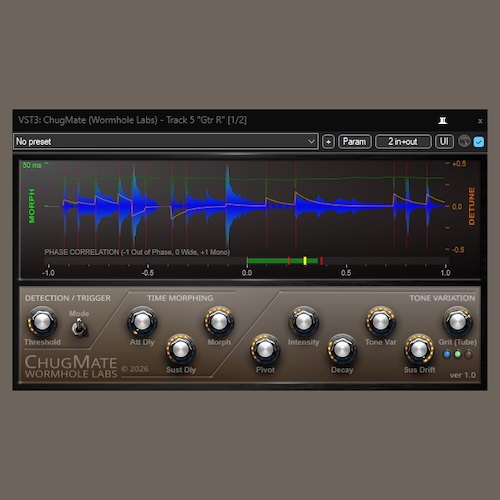Click the wet/dry mix knob icon

coord(464,142)
